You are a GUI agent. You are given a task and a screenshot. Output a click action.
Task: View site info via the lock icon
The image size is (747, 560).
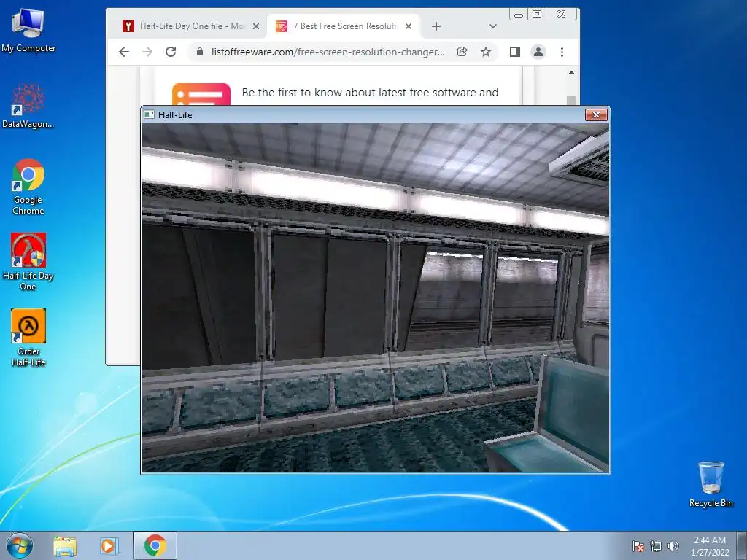(200, 52)
